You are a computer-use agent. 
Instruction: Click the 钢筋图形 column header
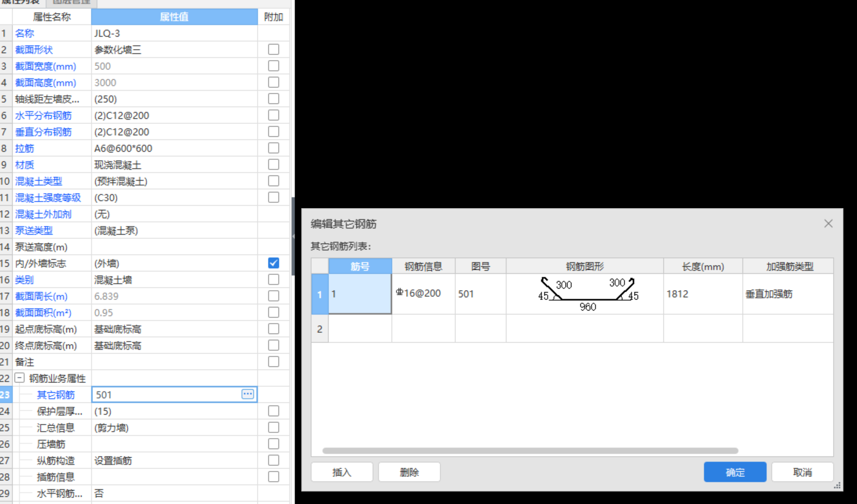(x=585, y=266)
